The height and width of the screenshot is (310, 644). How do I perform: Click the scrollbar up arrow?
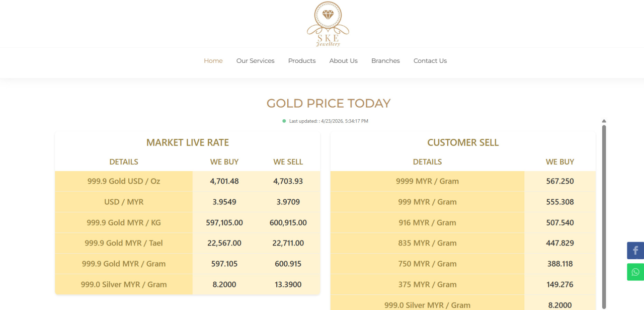pyautogui.click(x=604, y=121)
